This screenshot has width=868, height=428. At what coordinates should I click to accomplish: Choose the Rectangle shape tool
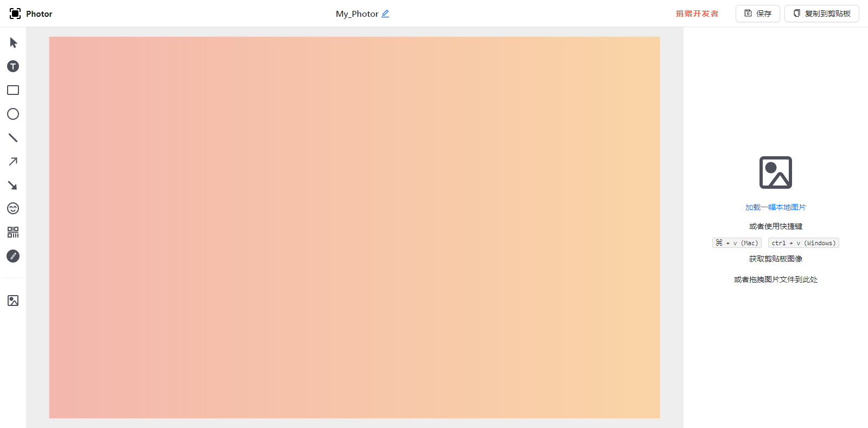(13, 90)
